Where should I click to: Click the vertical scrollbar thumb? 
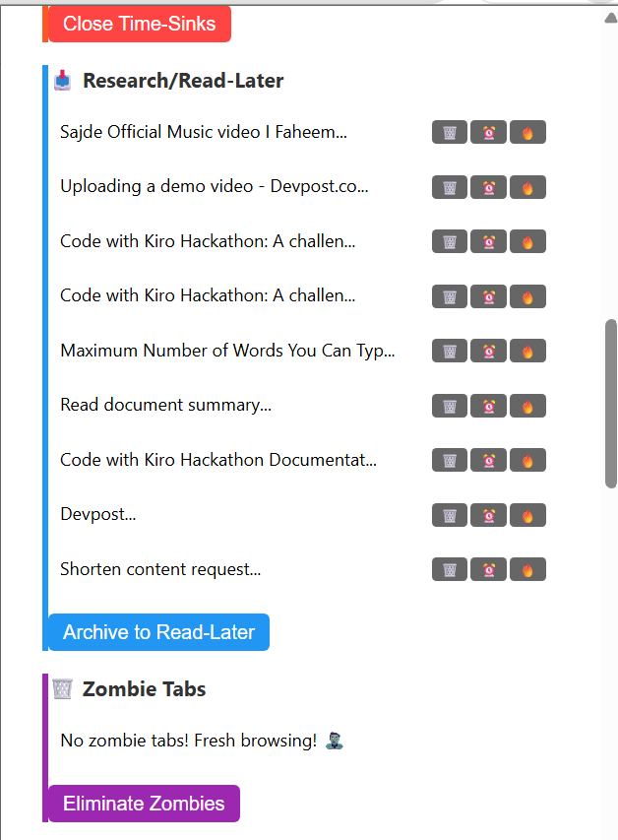610,404
